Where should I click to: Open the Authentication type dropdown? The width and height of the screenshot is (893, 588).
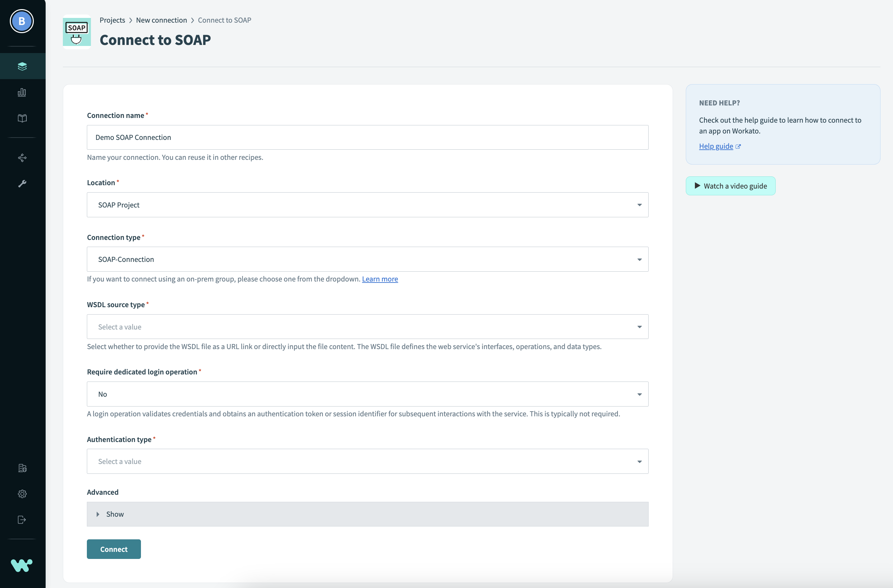coord(367,462)
